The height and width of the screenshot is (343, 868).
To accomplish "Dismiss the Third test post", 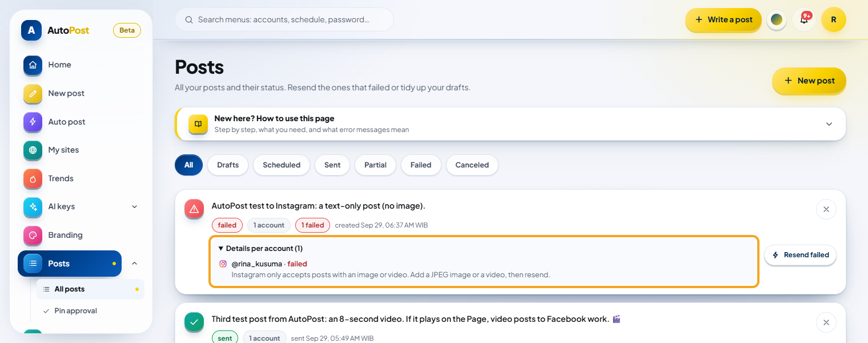I will coord(826,322).
